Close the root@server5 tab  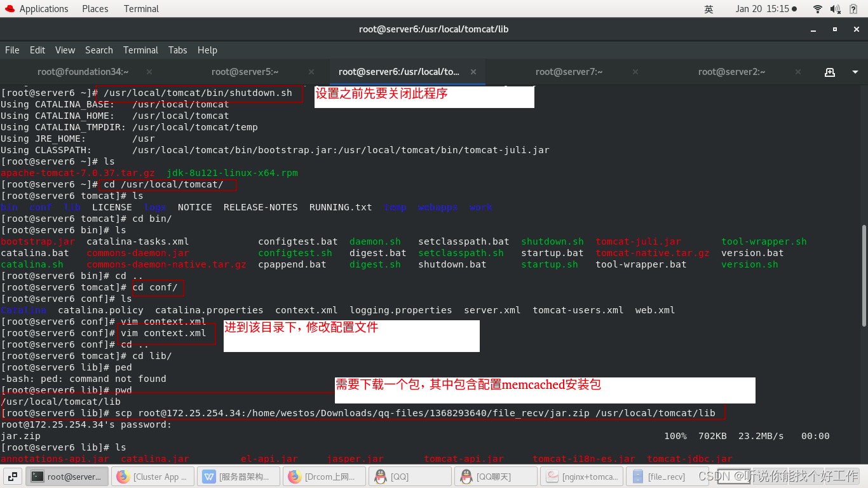(x=311, y=72)
